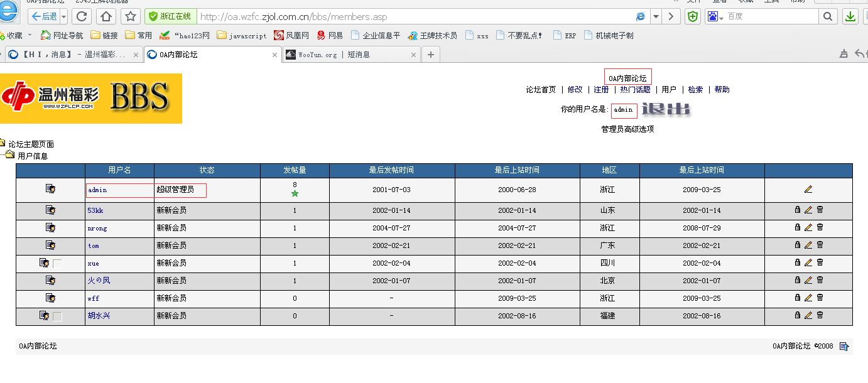
Task: Open the 注册 register link
Action: (601, 90)
